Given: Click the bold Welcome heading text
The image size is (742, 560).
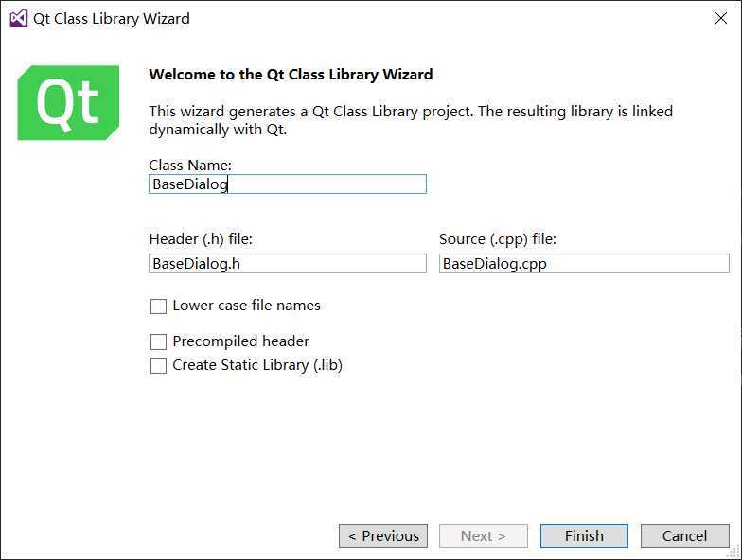Looking at the screenshot, I should (x=291, y=74).
